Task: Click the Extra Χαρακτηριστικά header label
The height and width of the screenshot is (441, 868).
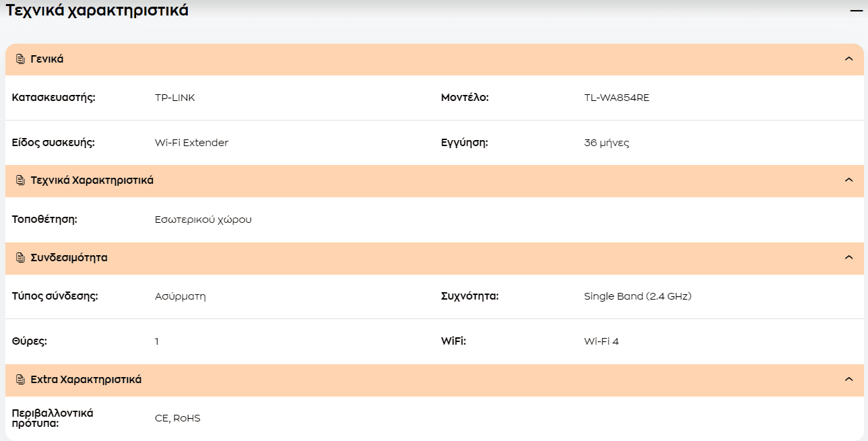Action: tap(86, 380)
